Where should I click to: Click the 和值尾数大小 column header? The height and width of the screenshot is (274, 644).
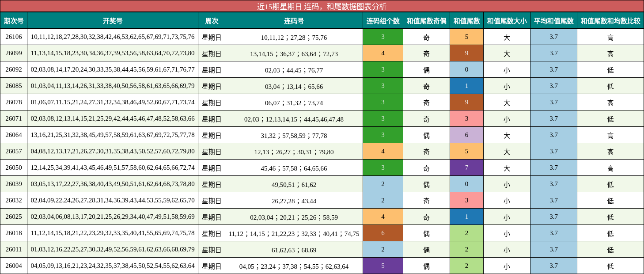(x=507, y=21)
